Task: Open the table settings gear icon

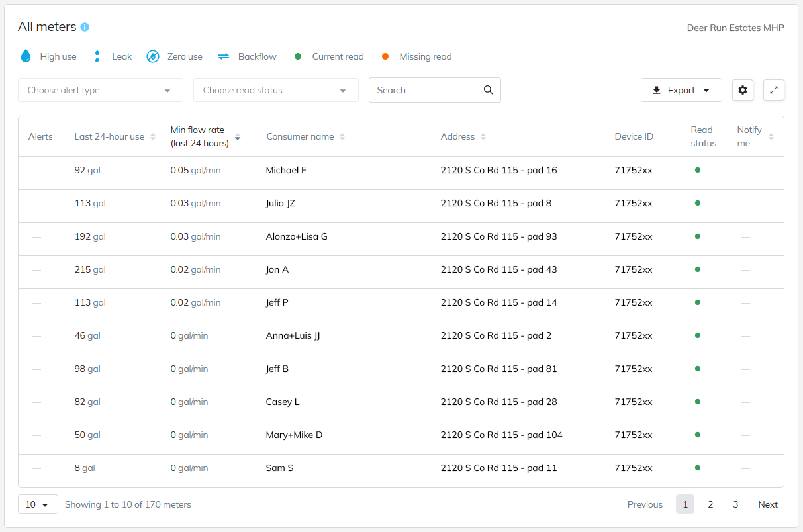Action: [x=743, y=90]
